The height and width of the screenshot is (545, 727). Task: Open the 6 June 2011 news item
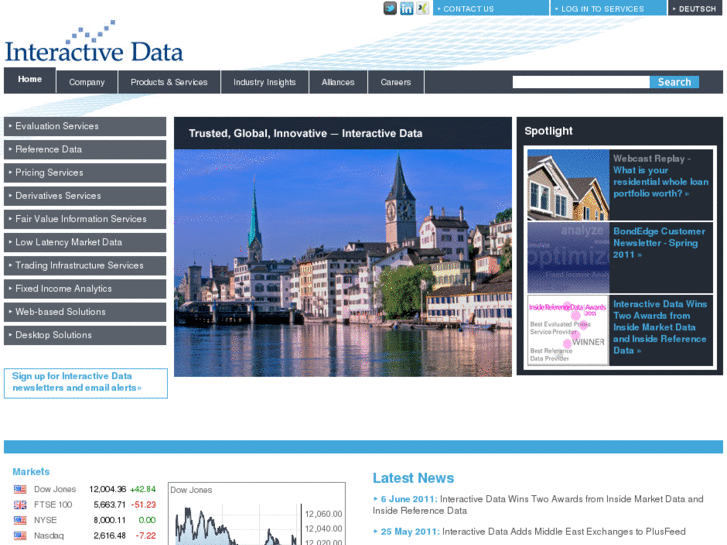[x=538, y=505]
